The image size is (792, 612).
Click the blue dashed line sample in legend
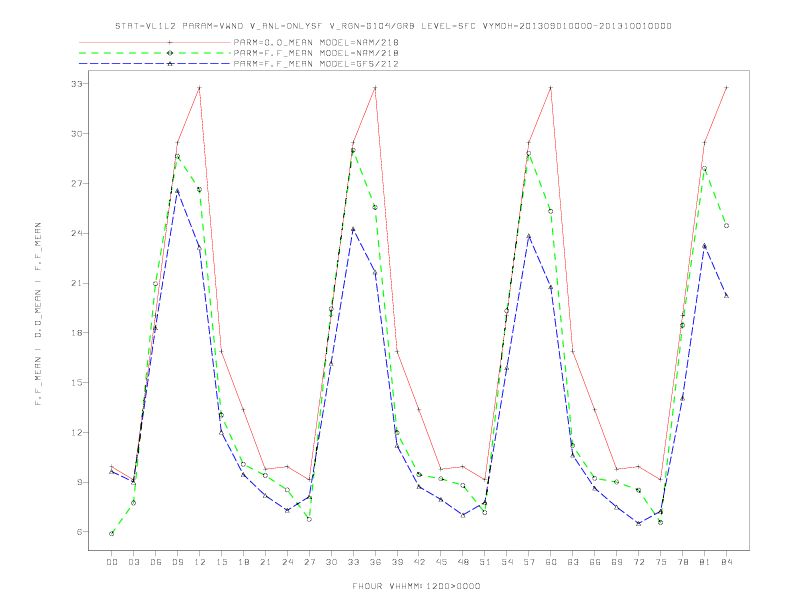pyautogui.click(x=155, y=64)
